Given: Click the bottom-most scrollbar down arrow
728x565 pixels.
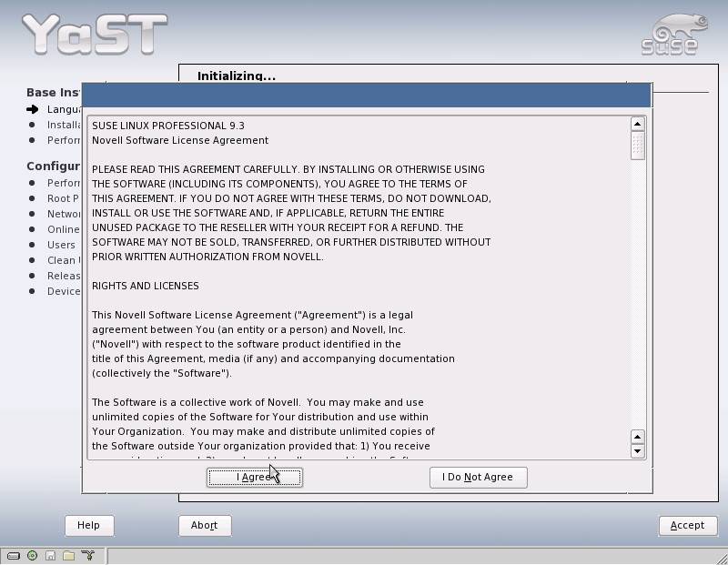Looking at the screenshot, I should click(x=638, y=450).
